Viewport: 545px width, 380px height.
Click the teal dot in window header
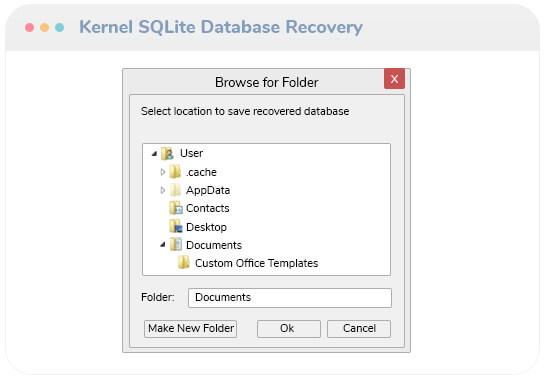pos(59,27)
